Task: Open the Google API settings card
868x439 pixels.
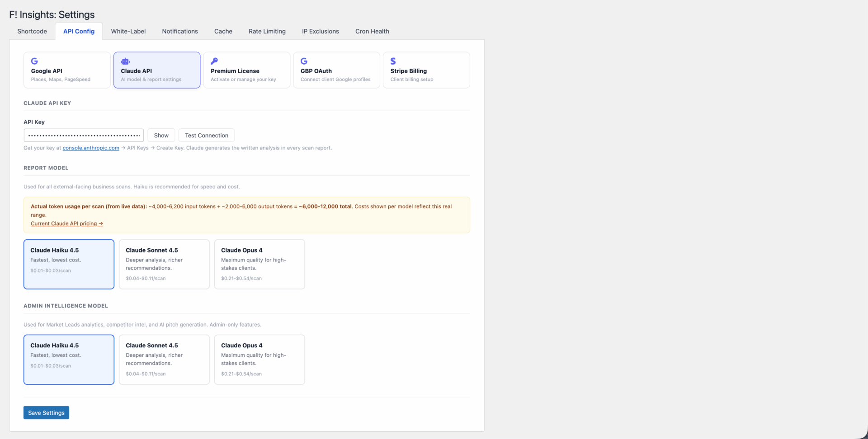Action: [x=67, y=70]
